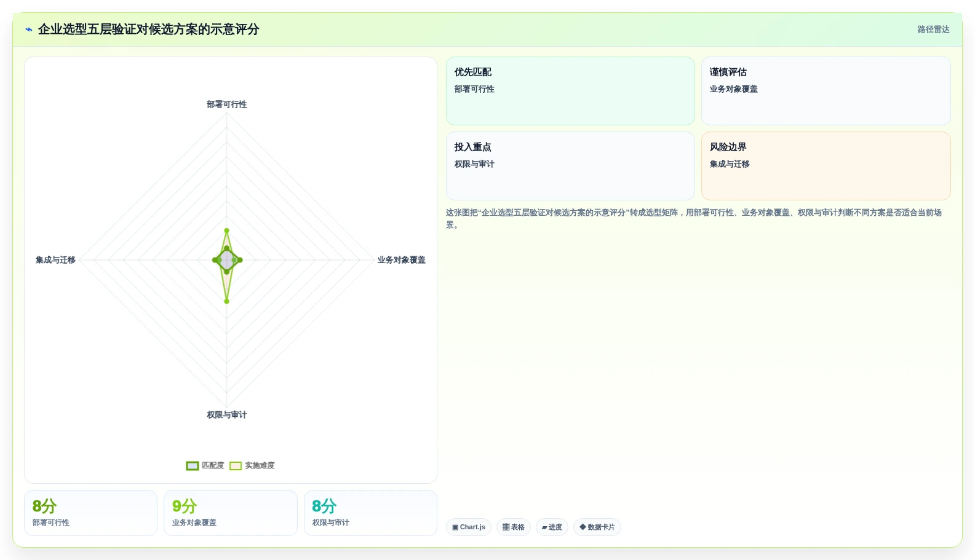Click the 集成与迁移 radar axis label
Viewport: 975px width, 560px height.
pyautogui.click(x=55, y=260)
